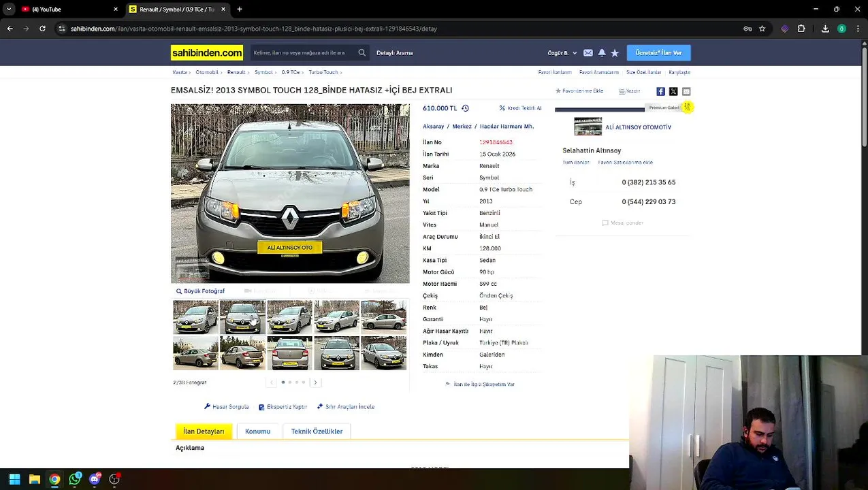Open the notifications bell icon

tap(602, 52)
